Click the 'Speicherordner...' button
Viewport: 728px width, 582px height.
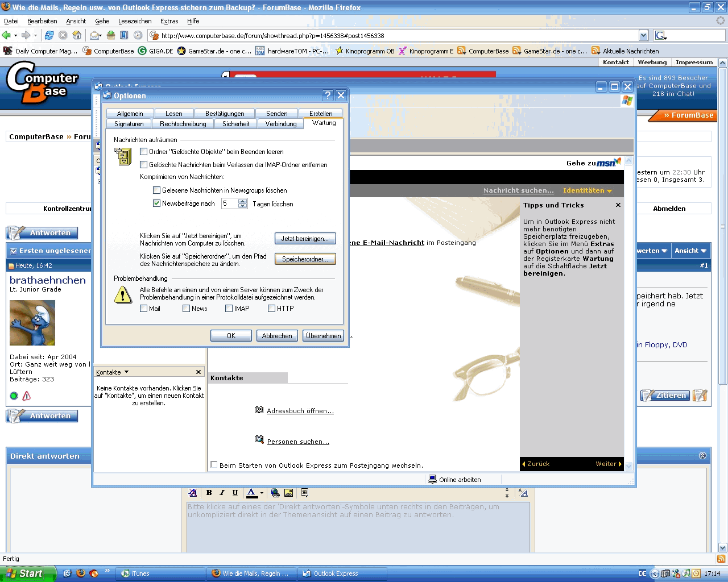[305, 259]
